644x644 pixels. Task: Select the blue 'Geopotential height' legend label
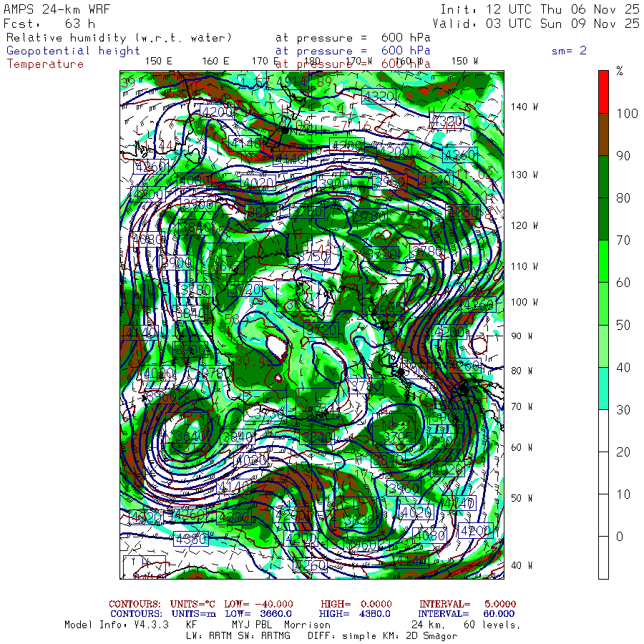pyautogui.click(x=74, y=51)
